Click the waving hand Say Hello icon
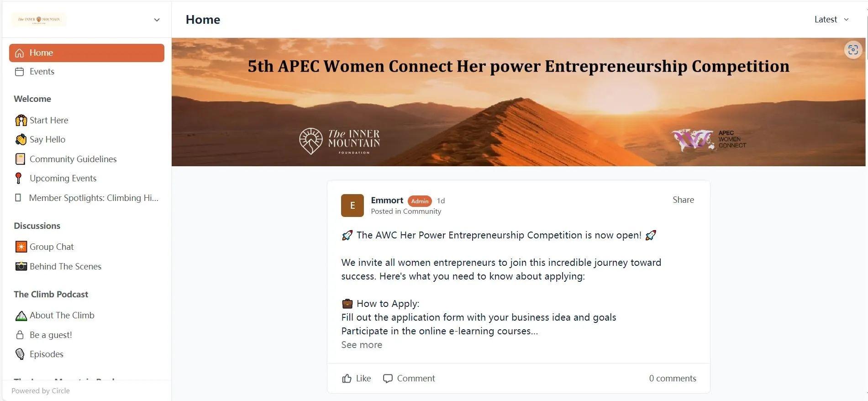 [x=21, y=140]
